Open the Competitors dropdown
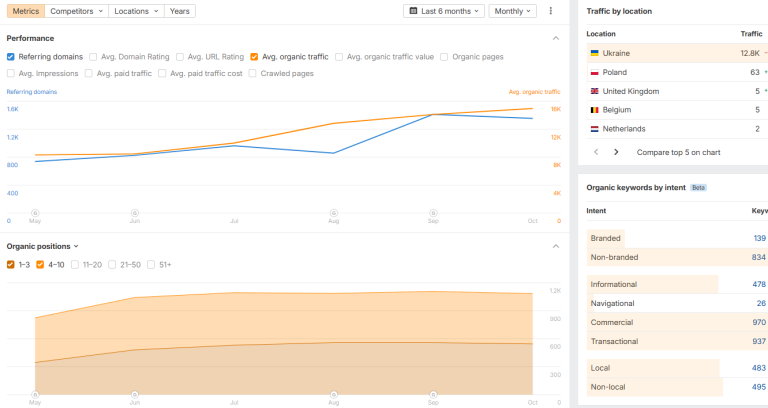 coord(76,11)
